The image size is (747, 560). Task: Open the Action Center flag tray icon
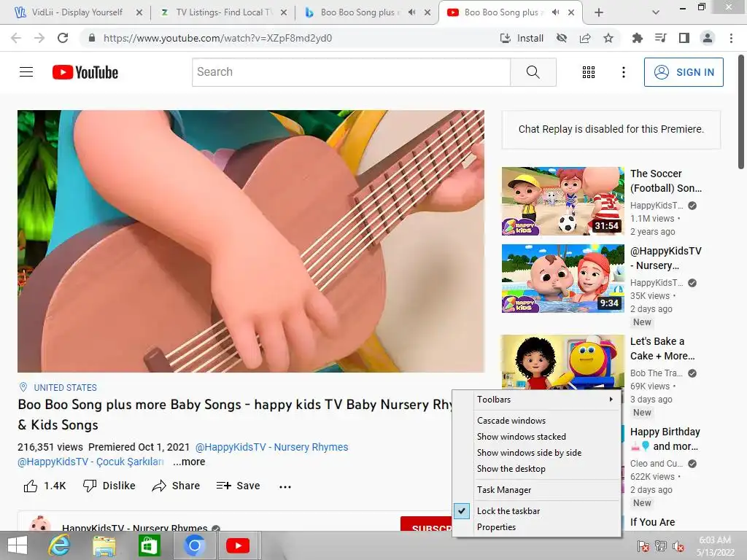643,546
